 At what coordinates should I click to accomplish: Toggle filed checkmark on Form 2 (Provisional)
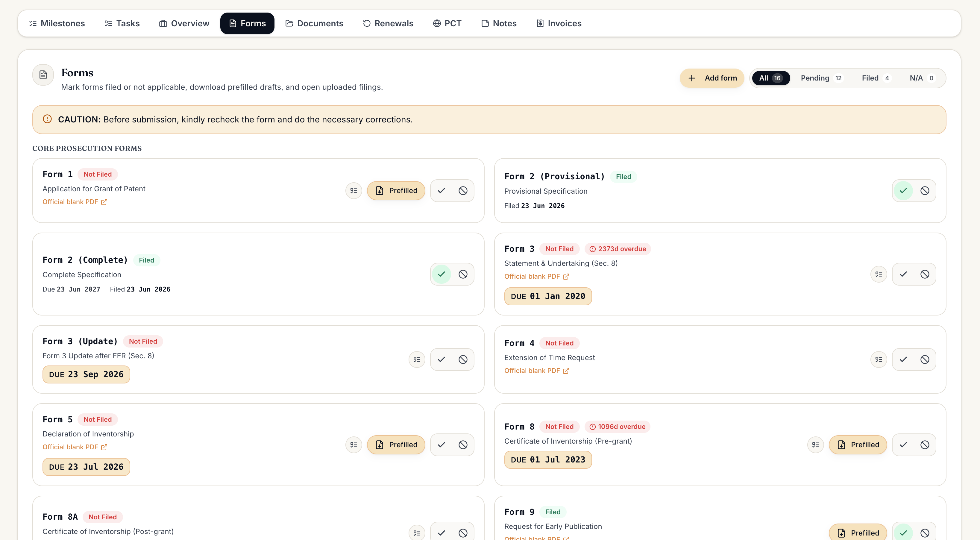903,191
